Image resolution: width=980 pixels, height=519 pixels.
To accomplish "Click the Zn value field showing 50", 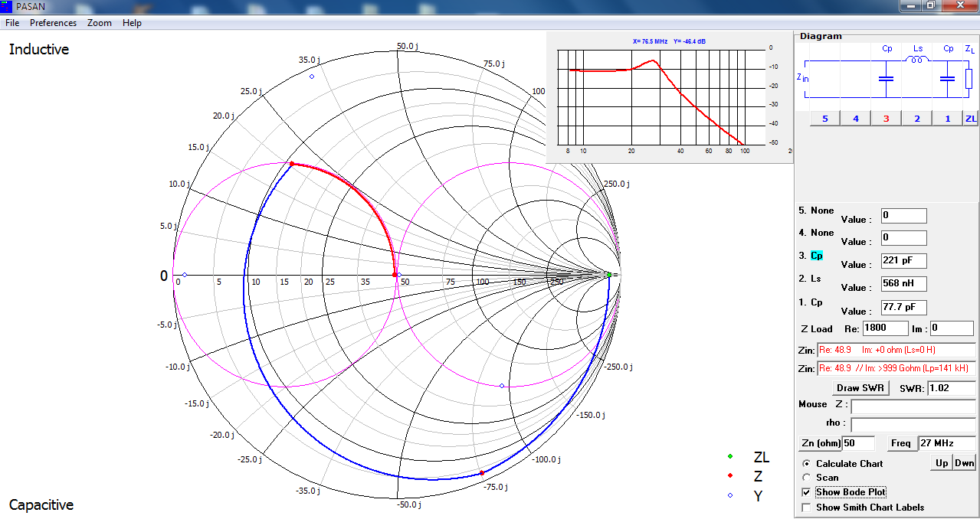I will (859, 443).
